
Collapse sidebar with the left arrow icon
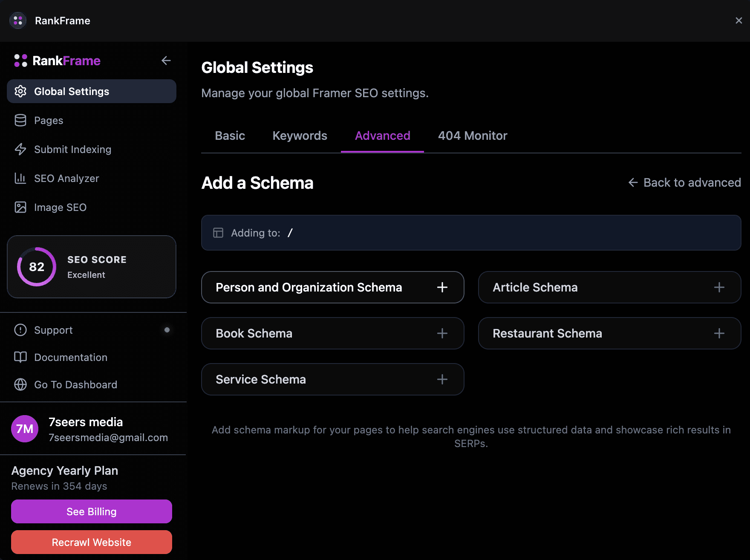pyautogui.click(x=166, y=61)
